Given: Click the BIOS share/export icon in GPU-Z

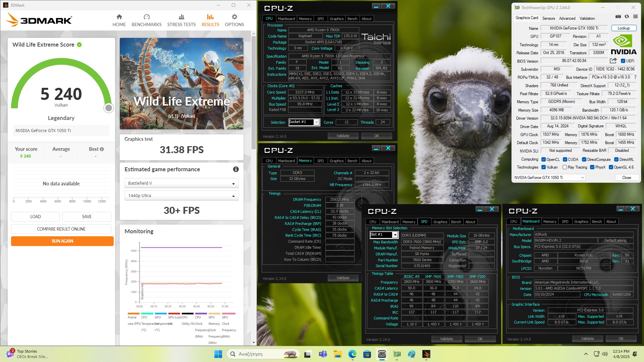Looking at the screenshot, I should pos(613,61).
